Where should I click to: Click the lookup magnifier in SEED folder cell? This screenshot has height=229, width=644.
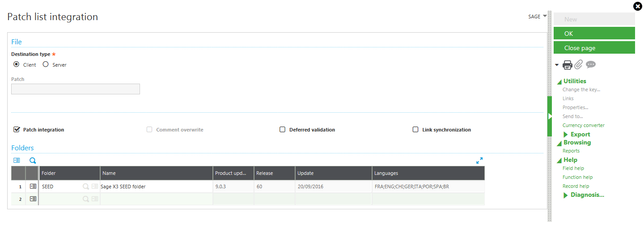[x=85, y=187]
